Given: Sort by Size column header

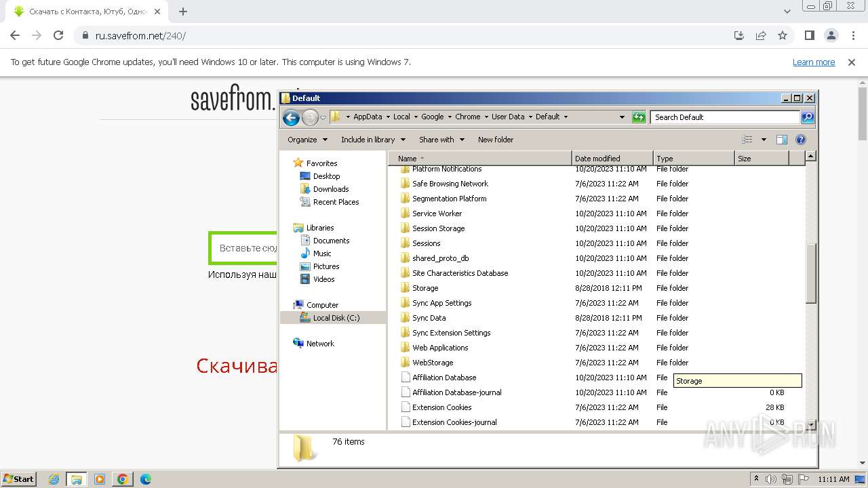Looking at the screenshot, I should [x=762, y=159].
